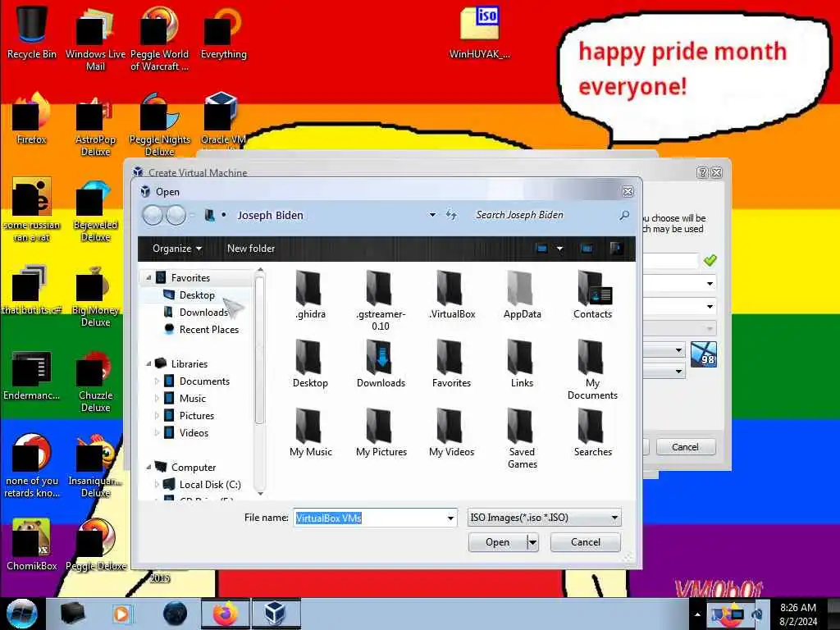Click the navigation pane scroll down arrow
This screenshot has height=630, width=840.
tap(260, 493)
